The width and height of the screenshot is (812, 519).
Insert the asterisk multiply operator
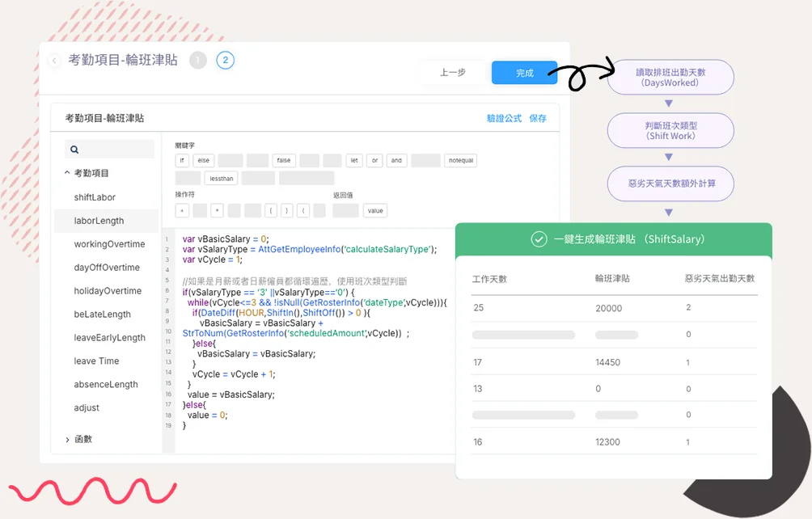[217, 211]
